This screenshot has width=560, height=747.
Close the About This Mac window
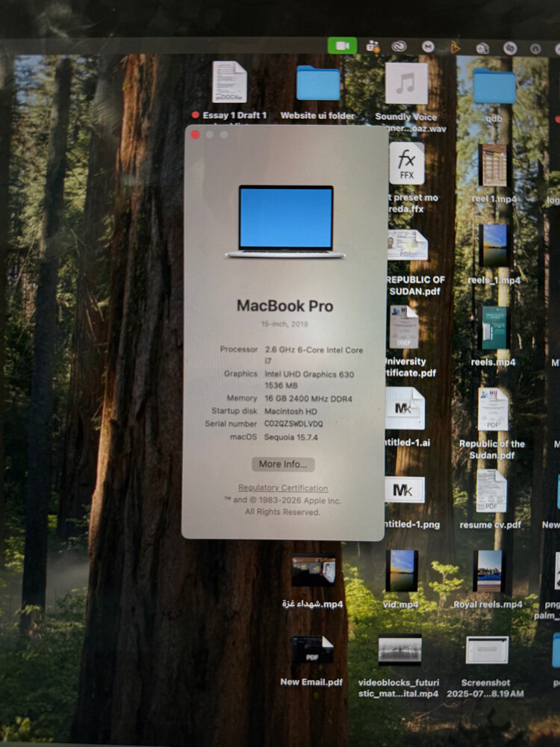pyautogui.click(x=195, y=134)
